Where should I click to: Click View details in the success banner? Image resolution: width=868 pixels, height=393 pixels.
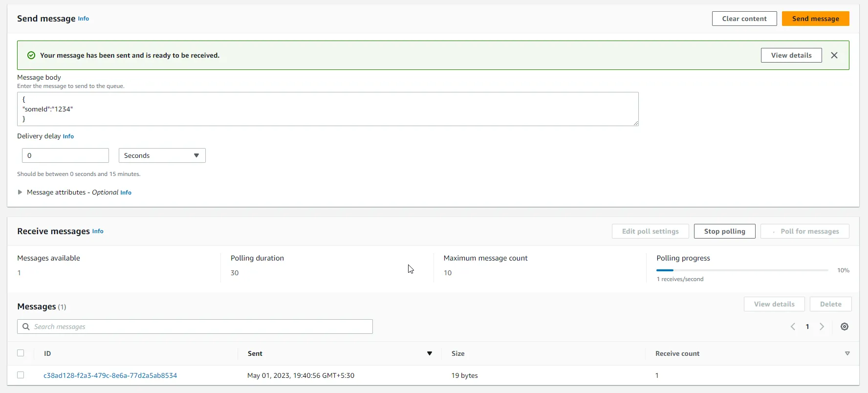click(791, 55)
